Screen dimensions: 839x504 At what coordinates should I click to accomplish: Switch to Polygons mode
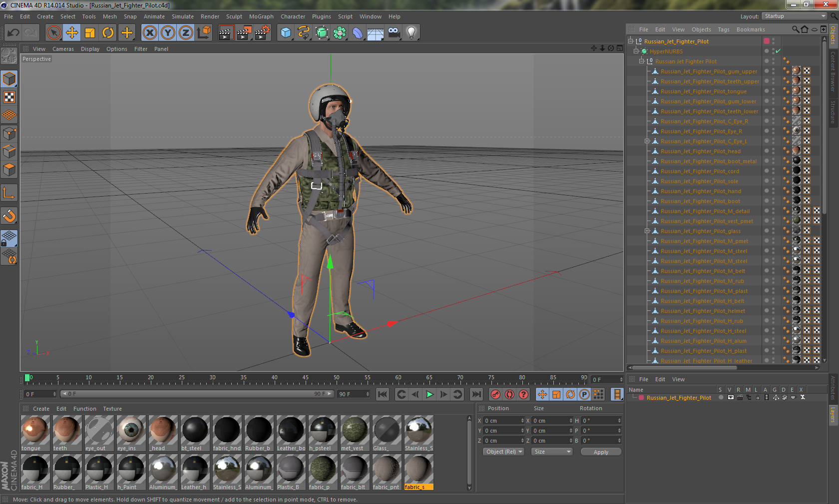[x=9, y=169]
